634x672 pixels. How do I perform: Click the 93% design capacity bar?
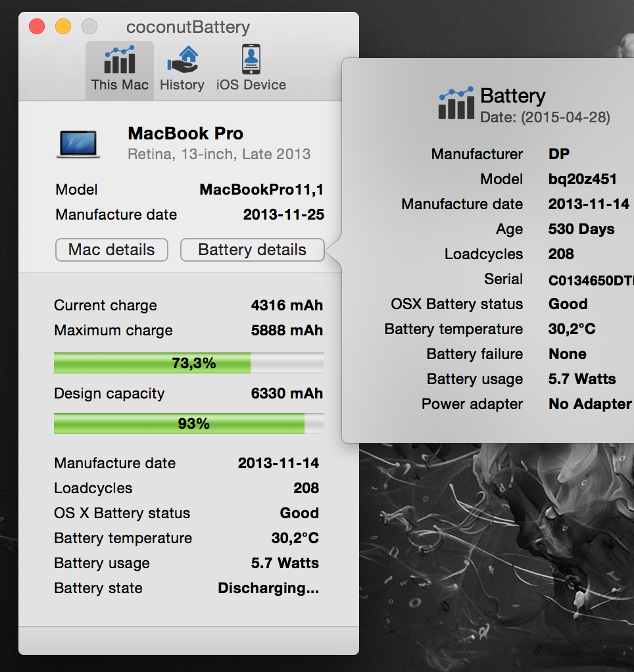click(x=189, y=423)
